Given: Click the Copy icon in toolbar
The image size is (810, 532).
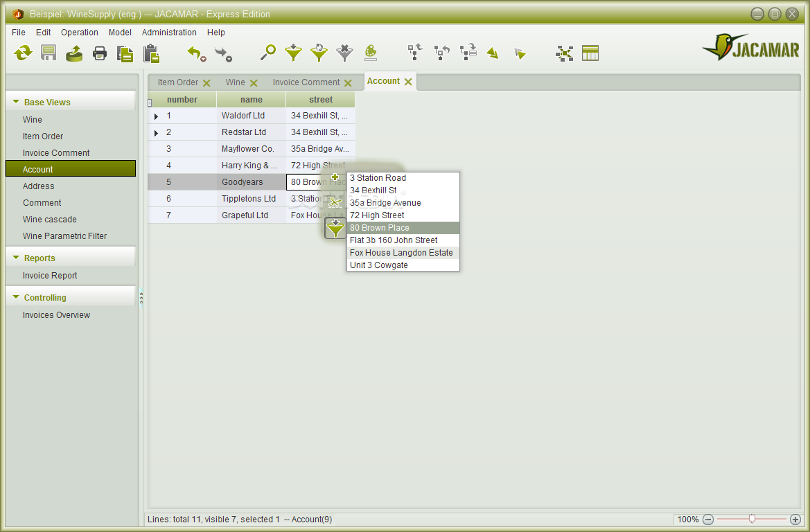Looking at the screenshot, I should 125,54.
